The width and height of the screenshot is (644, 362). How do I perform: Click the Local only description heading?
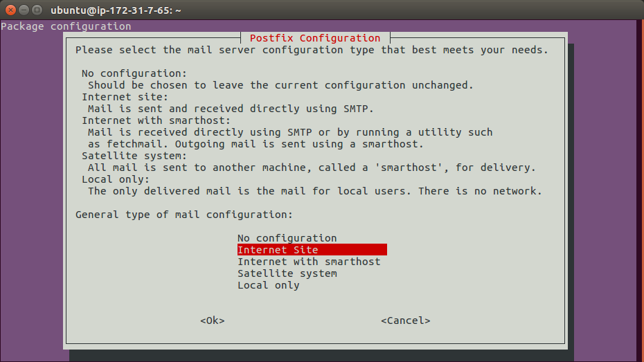[x=116, y=179]
